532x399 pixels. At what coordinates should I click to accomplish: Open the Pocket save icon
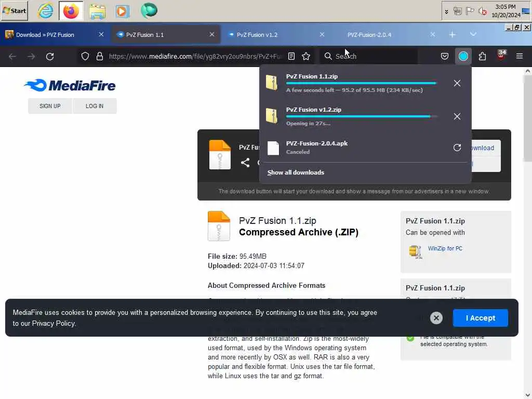point(445,56)
